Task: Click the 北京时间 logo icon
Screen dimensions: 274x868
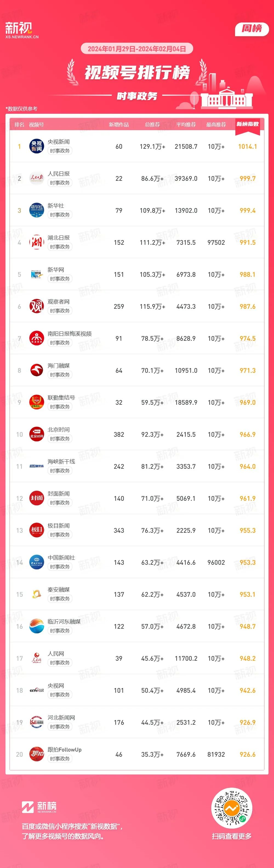Action: 36,434
